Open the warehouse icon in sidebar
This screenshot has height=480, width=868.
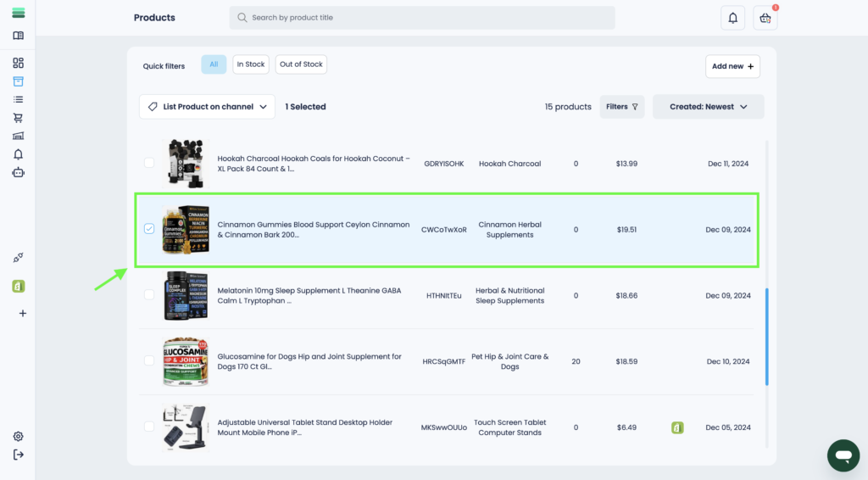tap(18, 136)
